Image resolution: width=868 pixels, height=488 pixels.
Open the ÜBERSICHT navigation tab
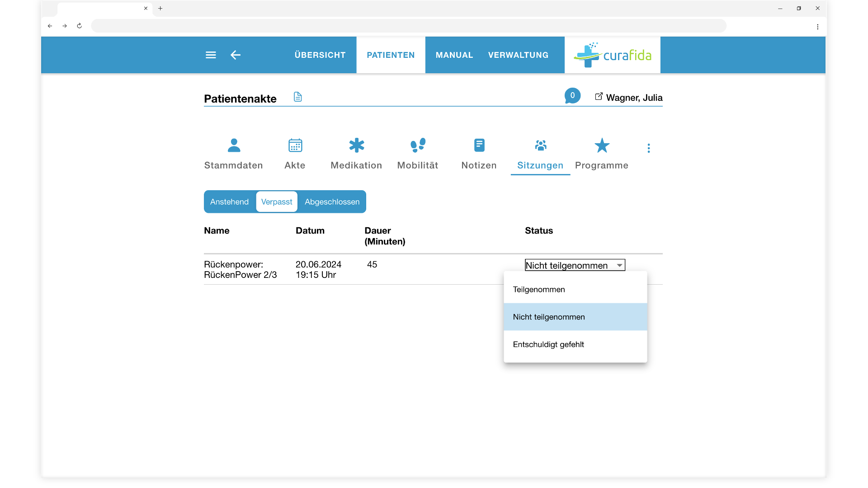coord(320,55)
